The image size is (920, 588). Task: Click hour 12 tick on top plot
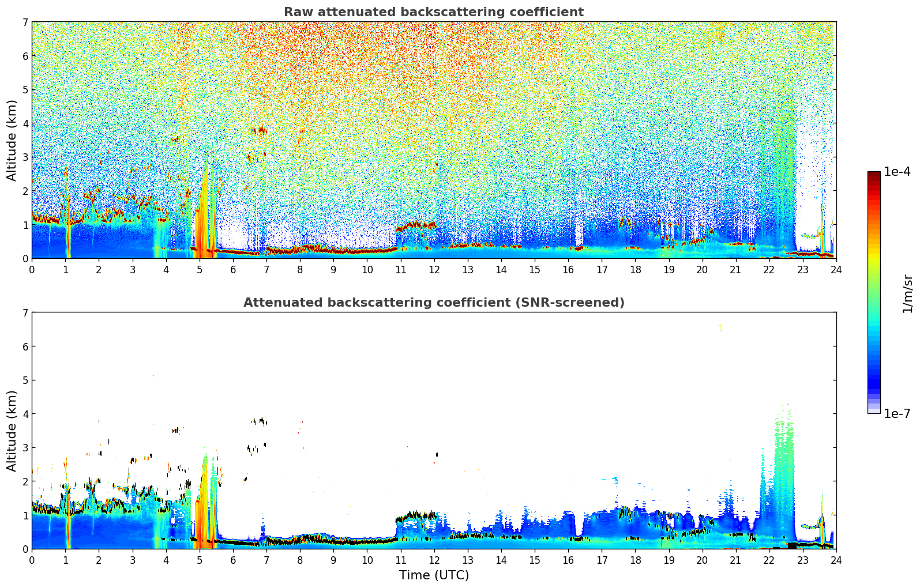434,269
